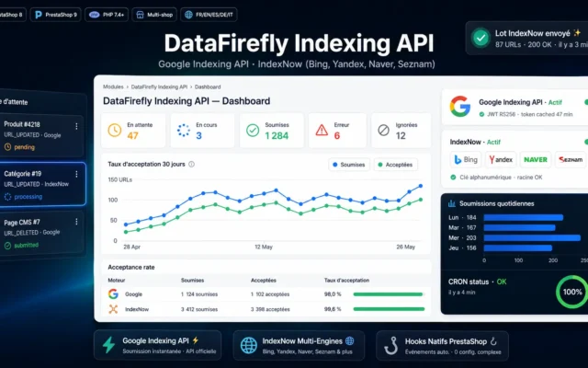Open DataFirefly Indexing API breadcrumb link

coord(159,86)
